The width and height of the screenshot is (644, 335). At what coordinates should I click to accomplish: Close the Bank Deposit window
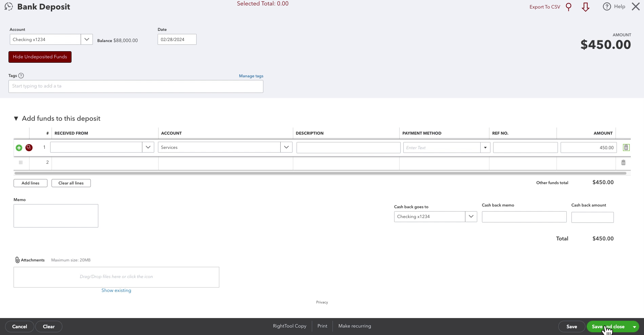click(636, 6)
